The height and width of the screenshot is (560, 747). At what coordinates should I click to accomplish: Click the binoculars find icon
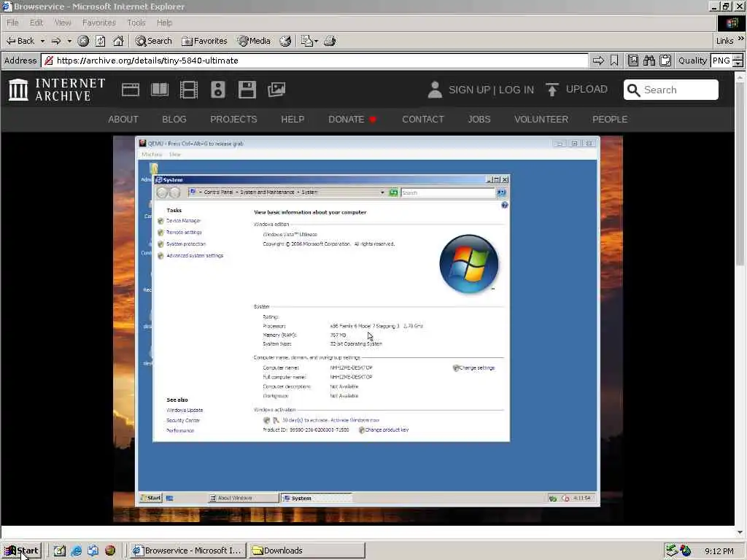click(649, 61)
